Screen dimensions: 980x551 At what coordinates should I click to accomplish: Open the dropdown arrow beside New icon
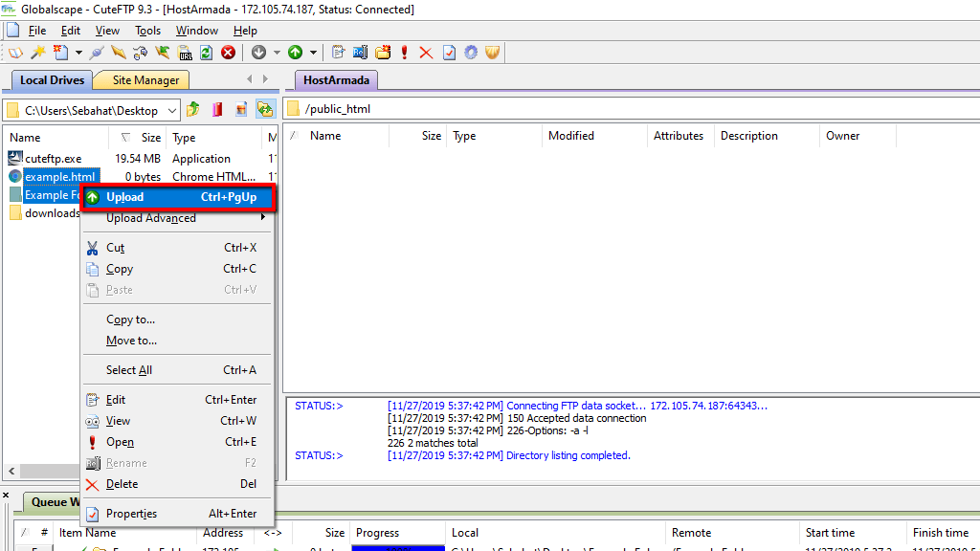coord(78,53)
